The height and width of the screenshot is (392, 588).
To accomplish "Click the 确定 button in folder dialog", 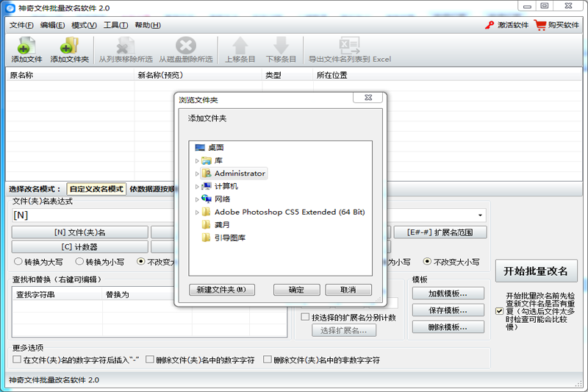I will click(x=296, y=290).
